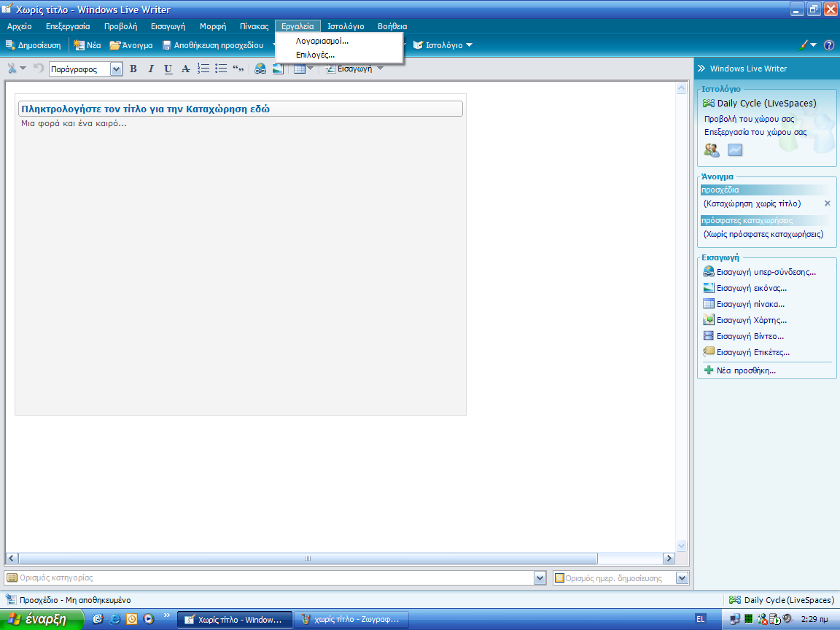Open the Παράγραφος style dropdown
Viewport: 840px width, 630px height.
116,69
